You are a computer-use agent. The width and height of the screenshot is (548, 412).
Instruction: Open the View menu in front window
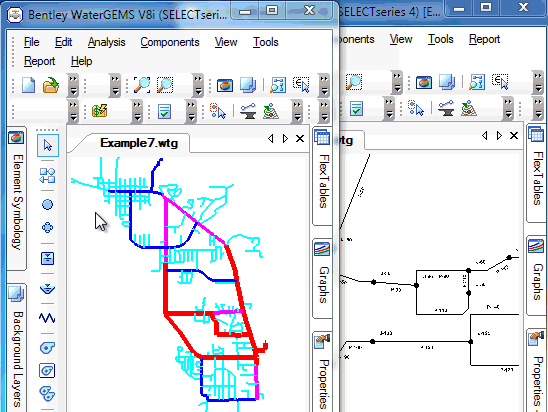pyautogui.click(x=226, y=42)
